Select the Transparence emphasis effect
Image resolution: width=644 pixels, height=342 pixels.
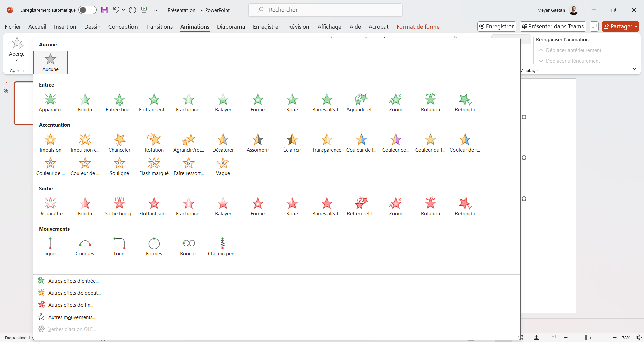327,143
